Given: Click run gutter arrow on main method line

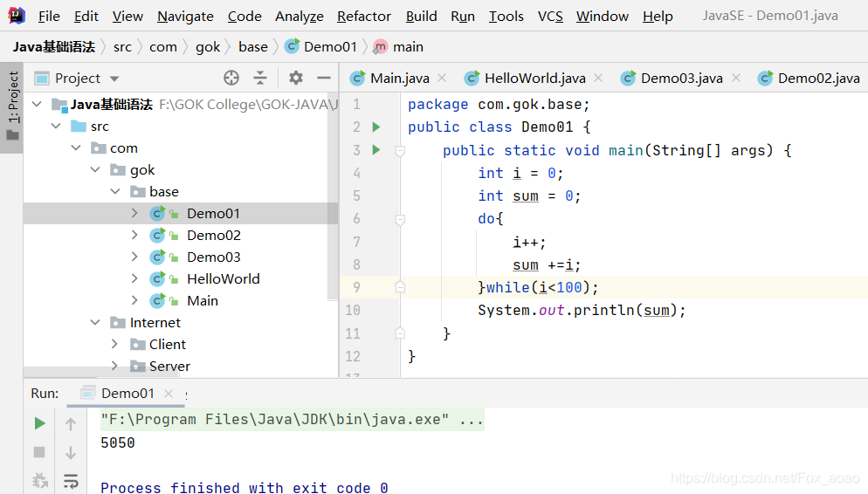Looking at the screenshot, I should click(376, 150).
